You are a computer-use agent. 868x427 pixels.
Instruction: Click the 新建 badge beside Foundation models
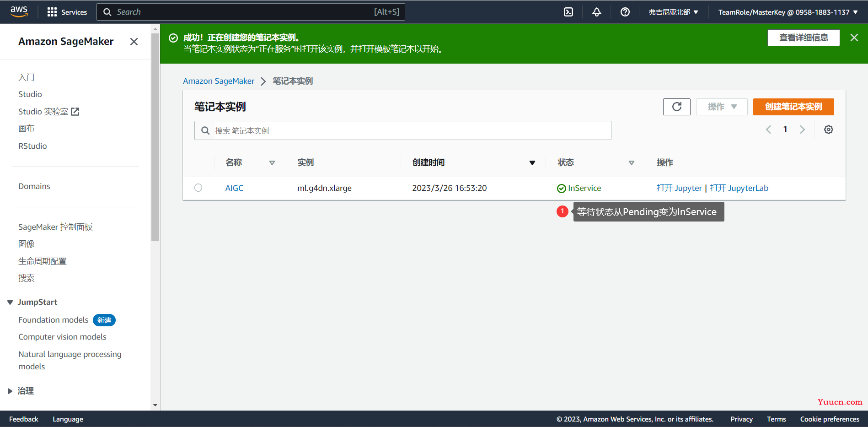click(x=104, y=320)
